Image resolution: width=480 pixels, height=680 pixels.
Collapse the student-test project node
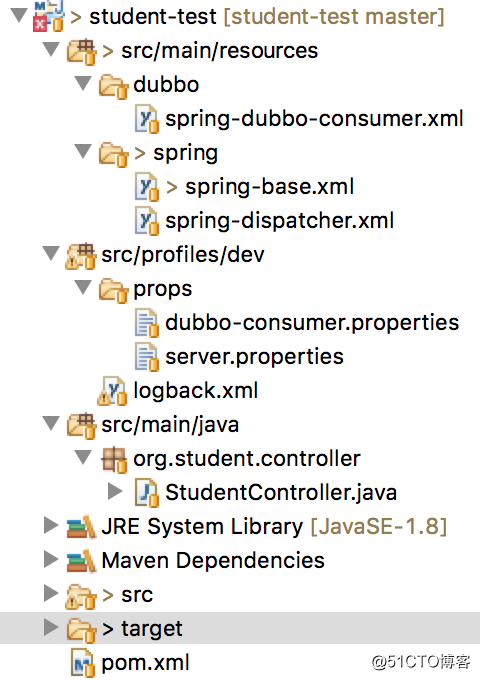19,16
